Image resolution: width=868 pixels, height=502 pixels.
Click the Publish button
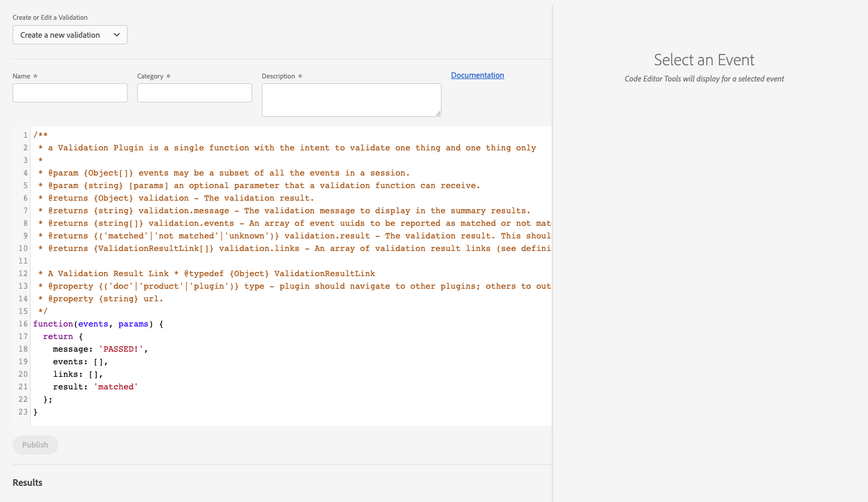point(35,444)
